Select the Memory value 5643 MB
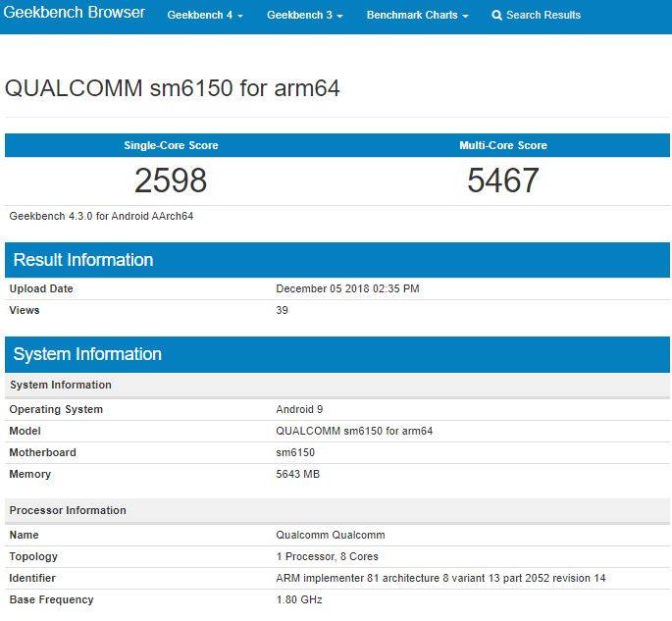 pos(298,474)
